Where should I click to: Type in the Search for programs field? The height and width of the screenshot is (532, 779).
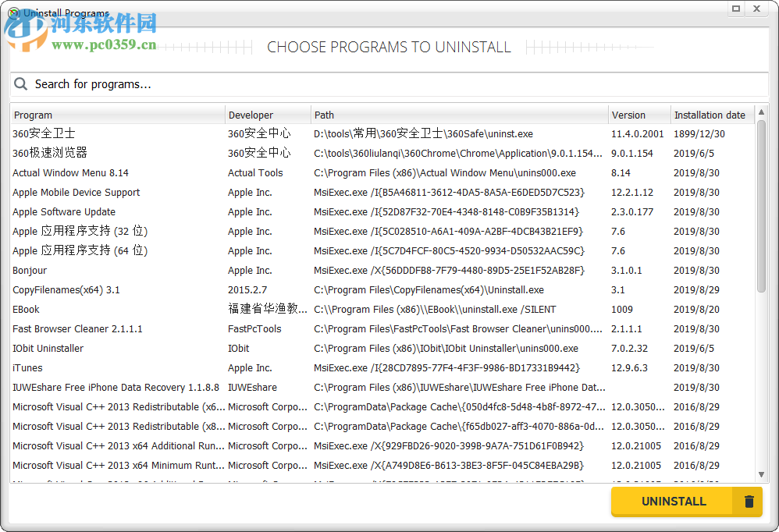[x=390, y=84]
